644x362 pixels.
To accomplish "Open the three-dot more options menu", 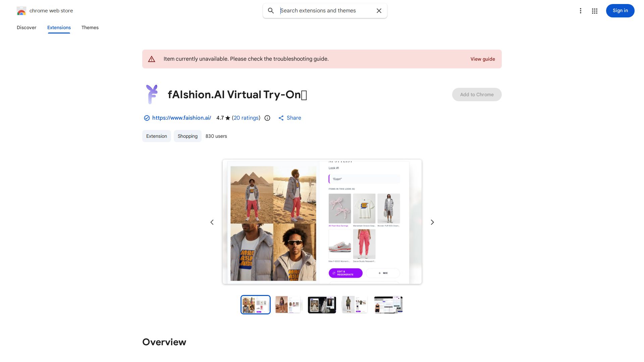I will pyautogui.click(x=580, y=11).
